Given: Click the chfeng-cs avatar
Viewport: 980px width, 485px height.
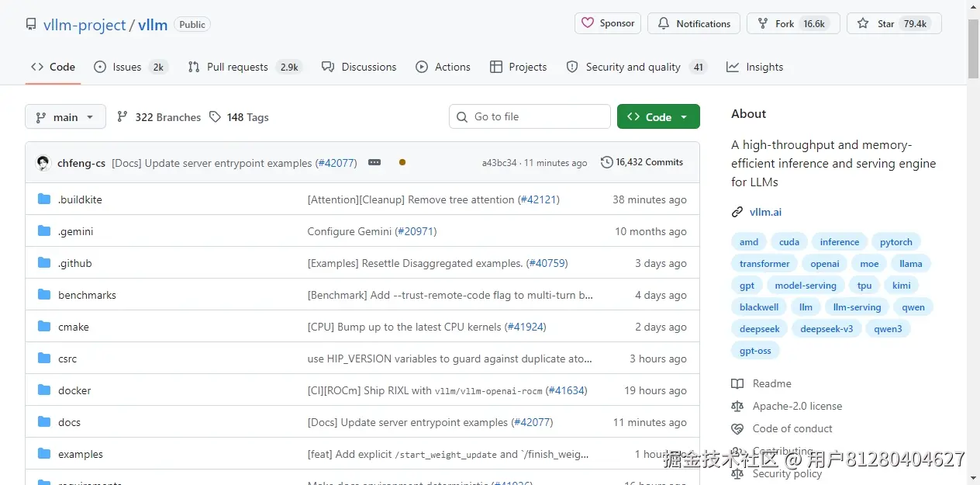Looking at the screenshot, I should point(43,163).
